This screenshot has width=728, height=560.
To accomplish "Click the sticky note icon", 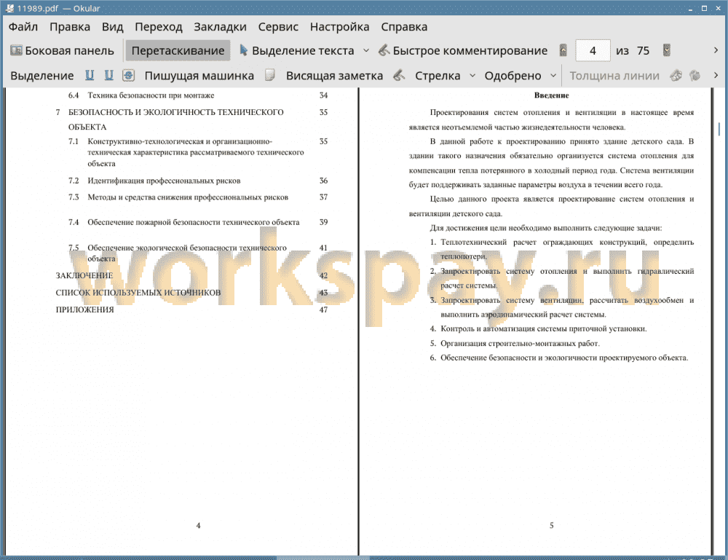I will (x=270, y=75).
